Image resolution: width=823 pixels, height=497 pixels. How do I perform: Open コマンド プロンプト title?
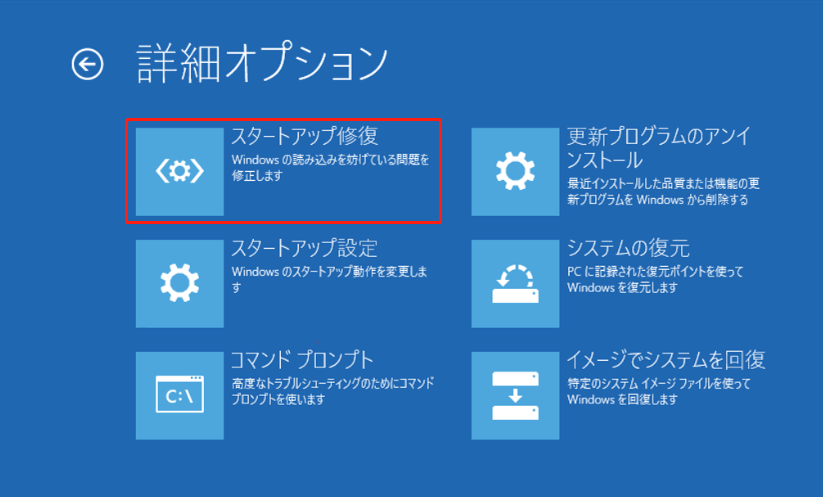[302, 360]
